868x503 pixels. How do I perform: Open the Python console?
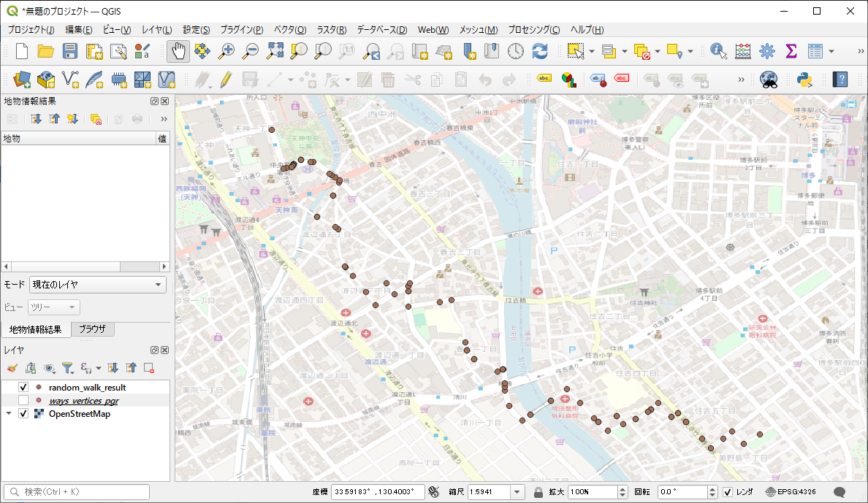pyautogui.click(x=805, y=79)
